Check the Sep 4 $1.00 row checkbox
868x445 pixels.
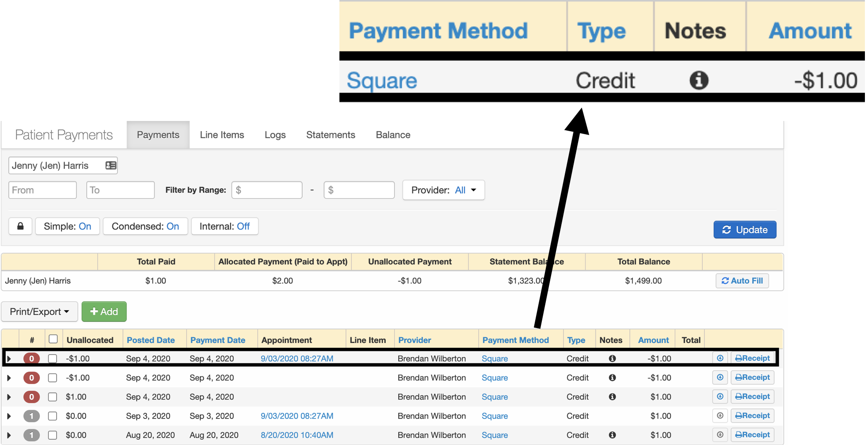point(53,397)
